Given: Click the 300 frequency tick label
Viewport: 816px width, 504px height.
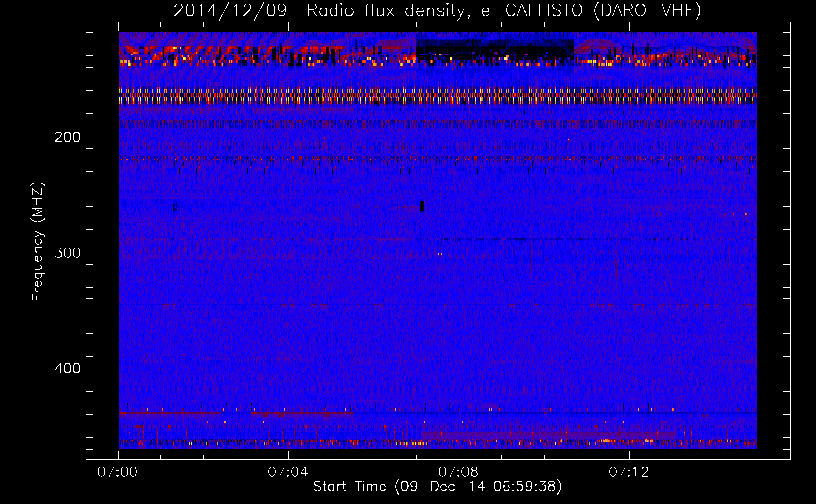Looking at the screenshot, I should (x=68, y=253).
